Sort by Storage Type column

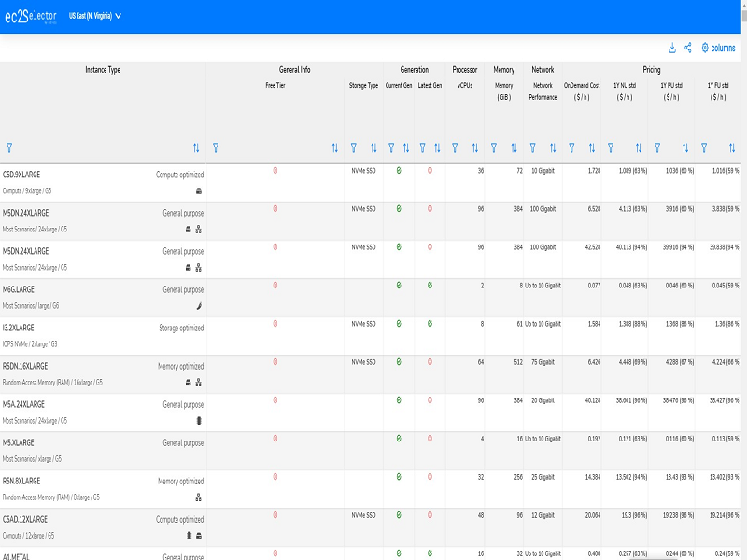373,148
